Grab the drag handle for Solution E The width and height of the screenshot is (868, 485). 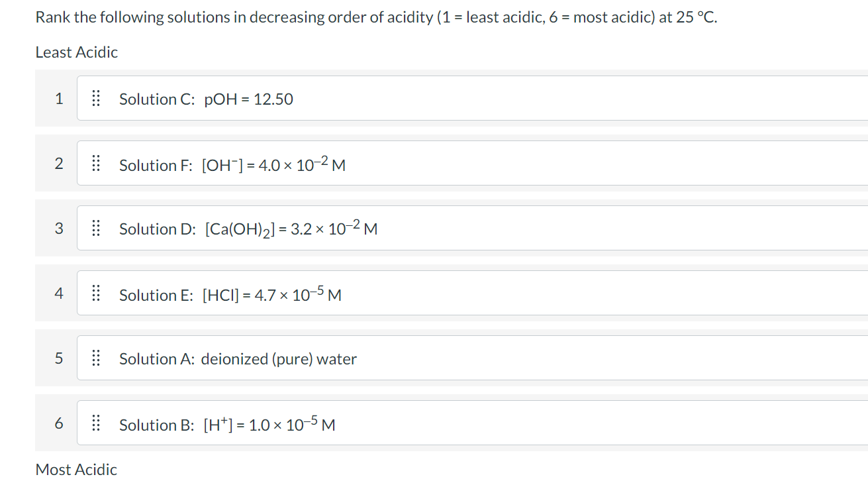coord(95,294)
